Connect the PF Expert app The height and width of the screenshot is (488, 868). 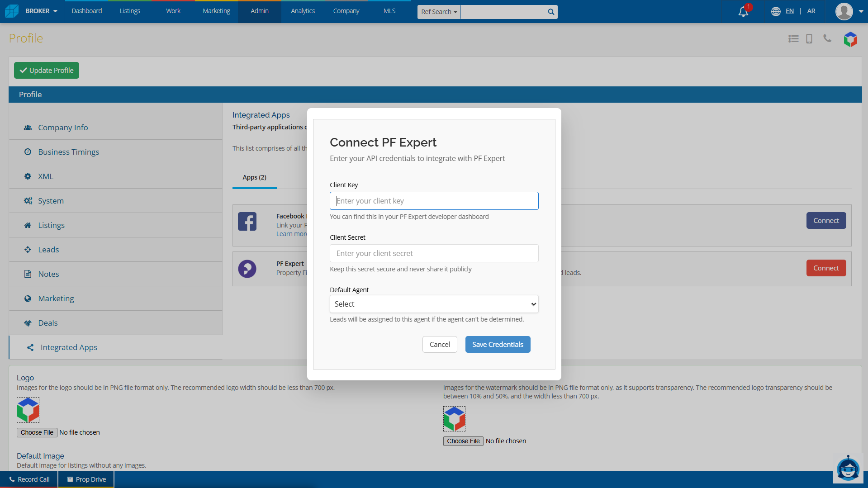point(826,268)
